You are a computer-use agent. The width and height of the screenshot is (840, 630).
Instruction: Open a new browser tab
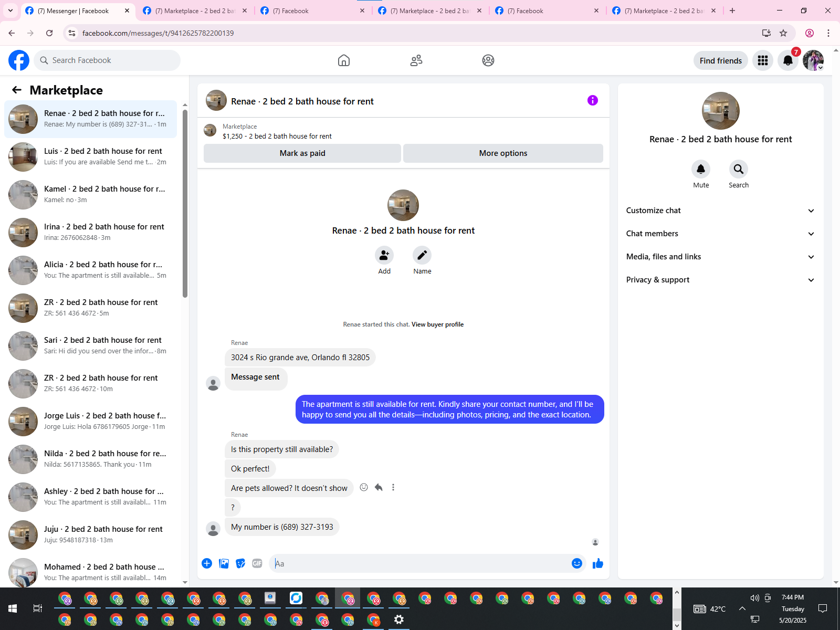(x=732, y=10)
